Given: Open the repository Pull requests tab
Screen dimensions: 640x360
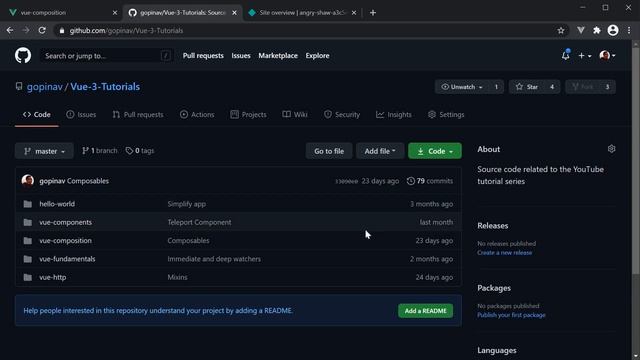Looking at the screenshot, I should pos(138,115).
